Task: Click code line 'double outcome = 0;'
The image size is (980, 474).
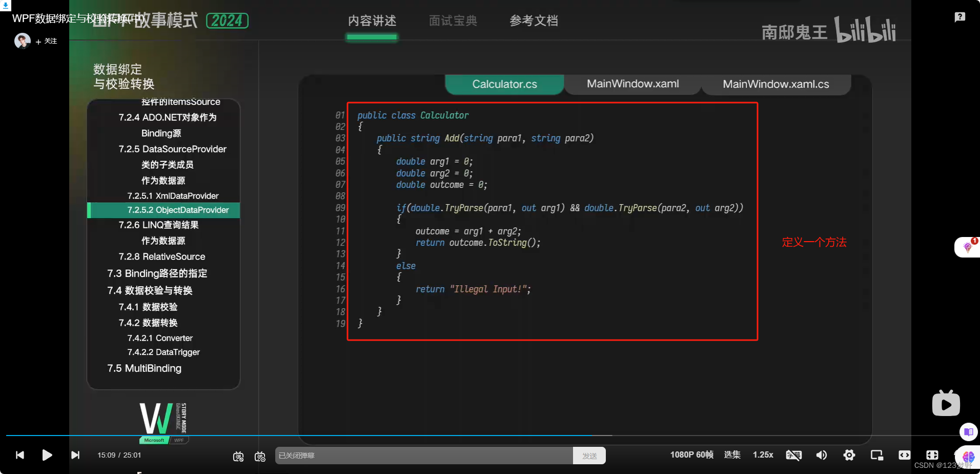Action: (x=441, y=185)
